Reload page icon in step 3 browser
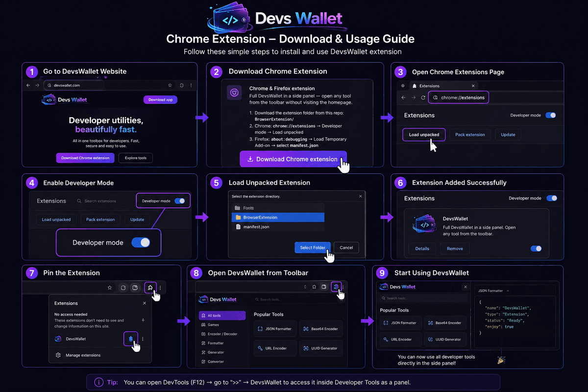Image resolution: width=588 pixels, height=392 pixels. tap(423, 98)
